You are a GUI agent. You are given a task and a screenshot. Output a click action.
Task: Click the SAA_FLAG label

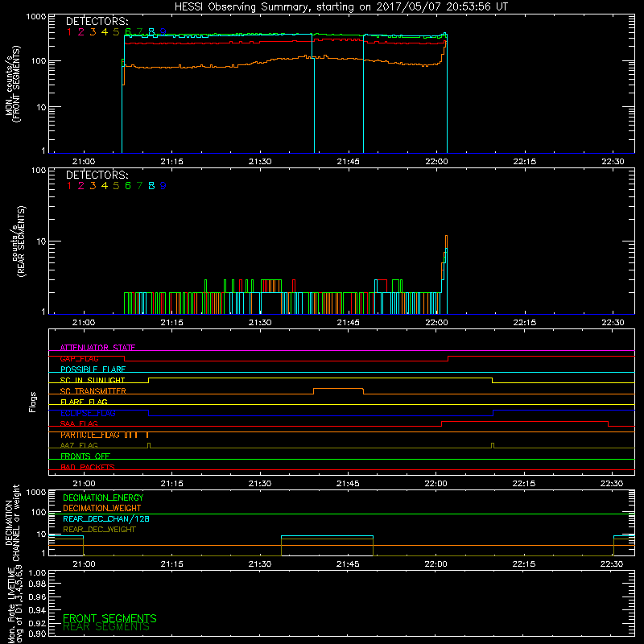79,423
